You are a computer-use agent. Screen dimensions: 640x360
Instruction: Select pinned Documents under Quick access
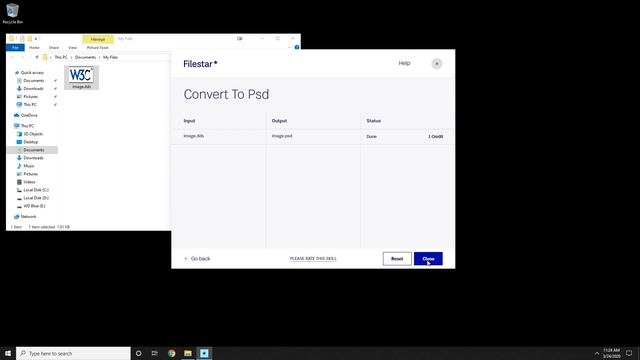pyautogui.click(x=33, y=81)
